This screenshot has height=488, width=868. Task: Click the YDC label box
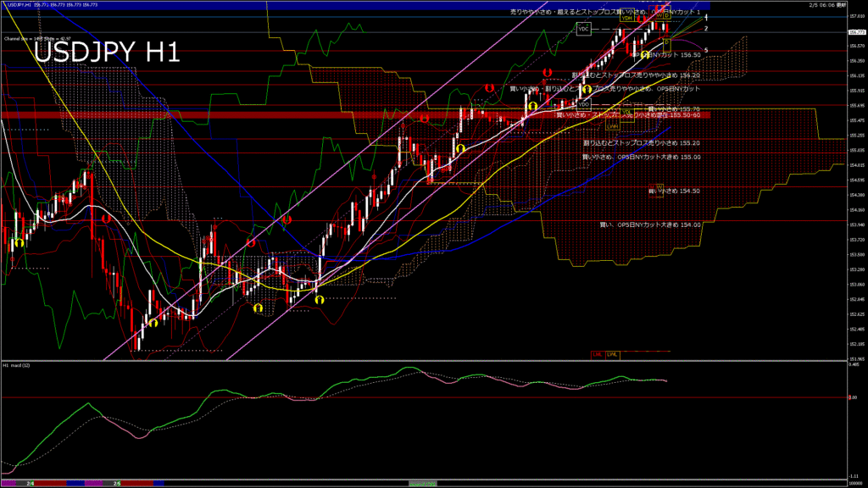click(583, 30)
